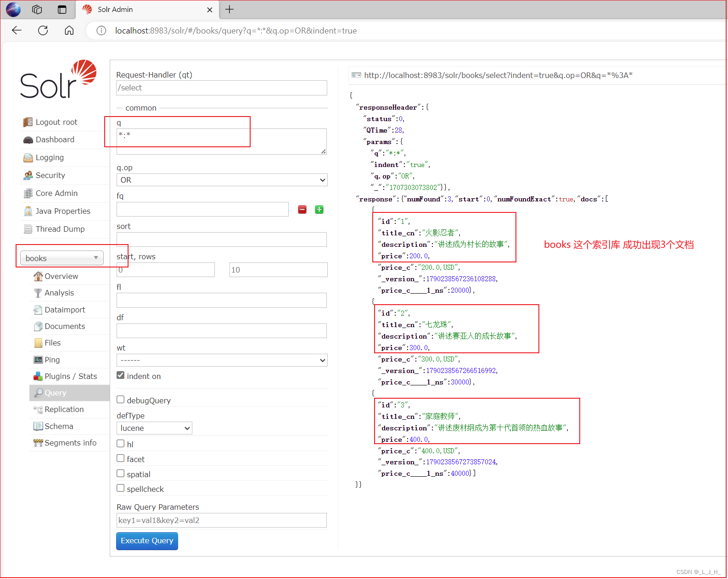728x579 pixels.
Task: Click the Core Admin icon
Action: point(28,193)
